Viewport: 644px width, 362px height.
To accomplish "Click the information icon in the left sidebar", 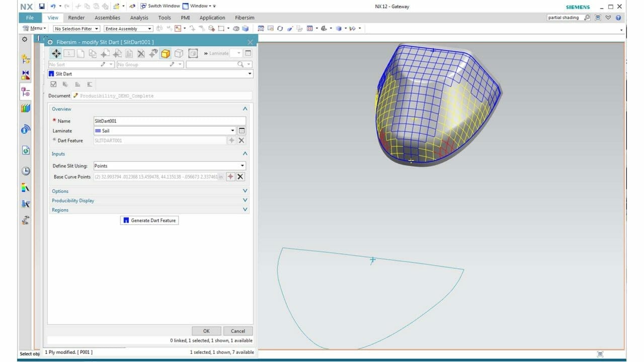I will pos(25,129).
